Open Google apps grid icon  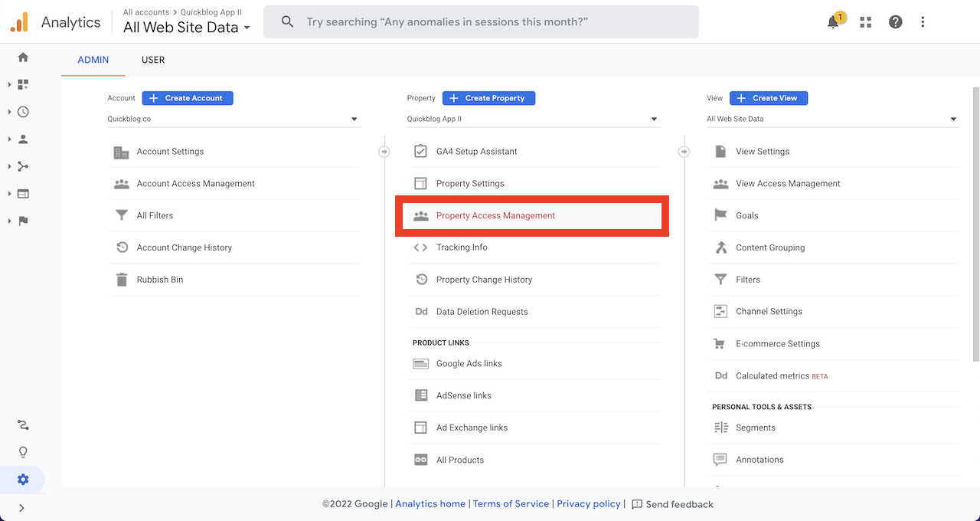866,22
